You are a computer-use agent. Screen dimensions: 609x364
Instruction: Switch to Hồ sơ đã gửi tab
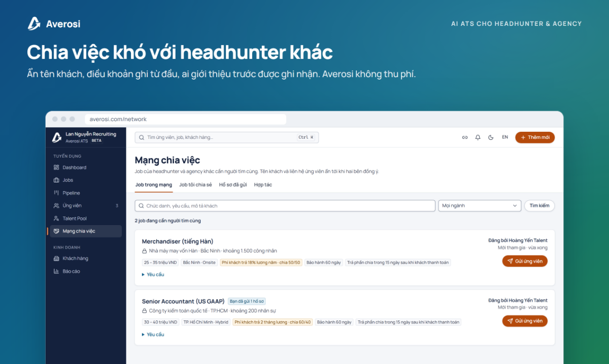tap(233, 185)
